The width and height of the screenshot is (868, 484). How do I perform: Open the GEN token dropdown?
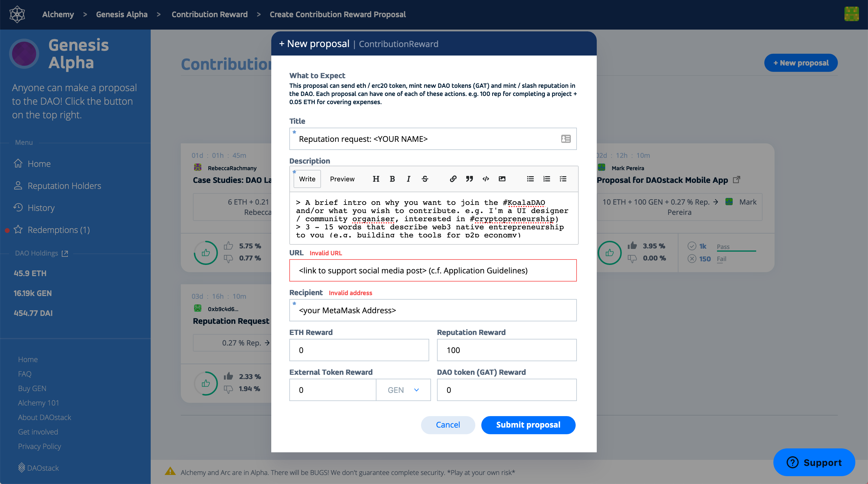(403, 390)
